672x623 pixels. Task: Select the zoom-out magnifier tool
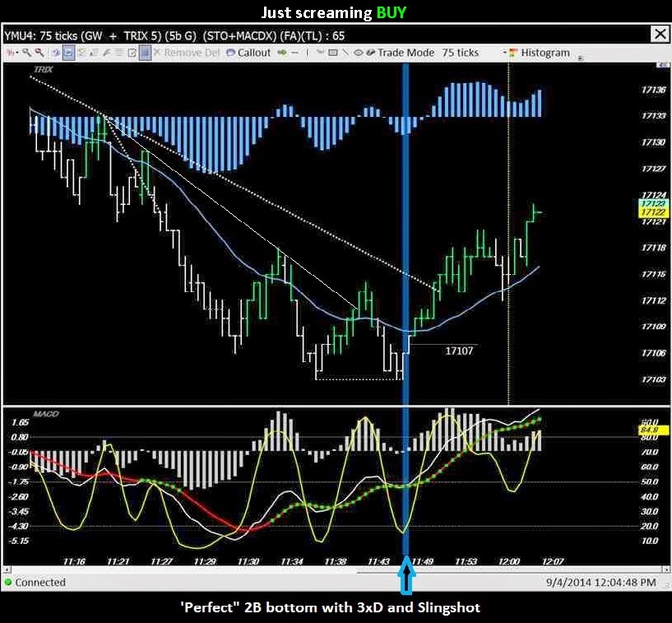coord(39,52)
